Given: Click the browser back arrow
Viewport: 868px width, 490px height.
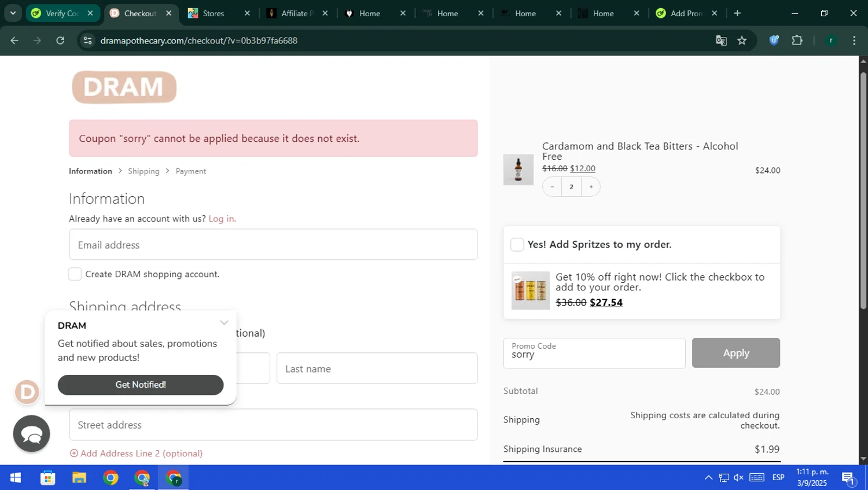Looking at the screenshot, I should coord(14,40).
